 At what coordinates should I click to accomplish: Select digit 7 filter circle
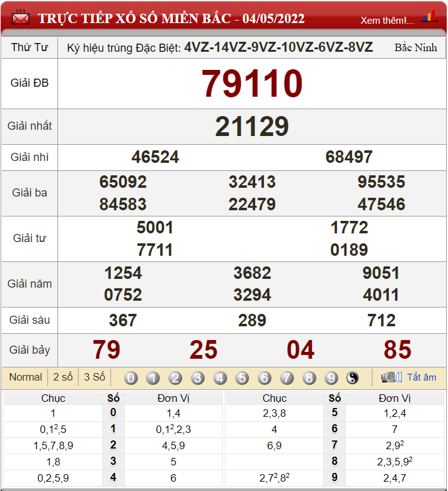pos(287,378)
